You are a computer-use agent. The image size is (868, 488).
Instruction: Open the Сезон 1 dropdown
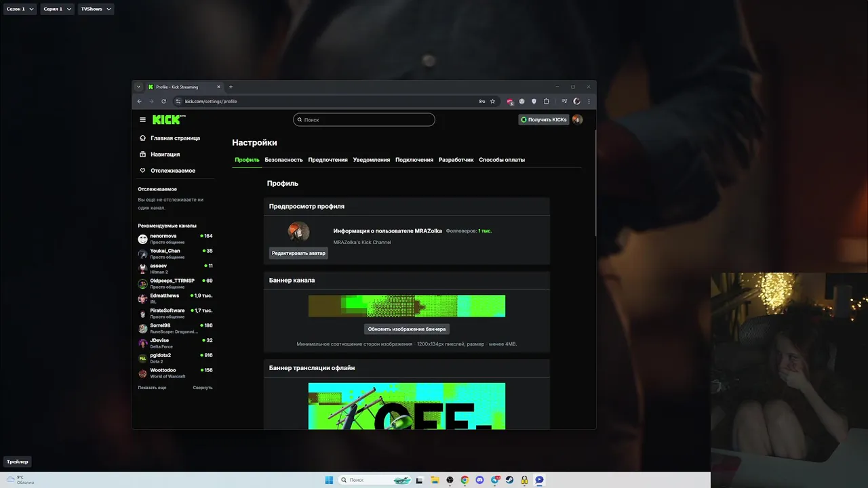[x=20, y=9]
